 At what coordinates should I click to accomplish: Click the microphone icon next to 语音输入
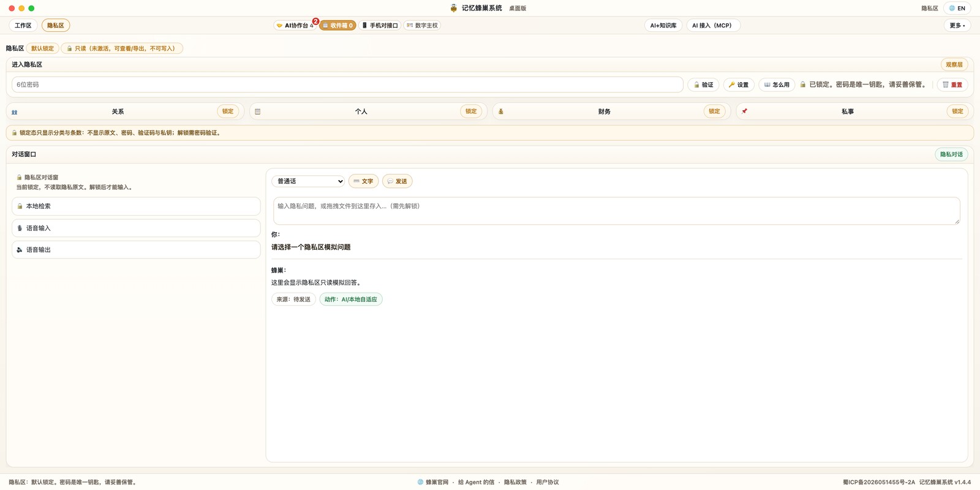coord(20,228)
